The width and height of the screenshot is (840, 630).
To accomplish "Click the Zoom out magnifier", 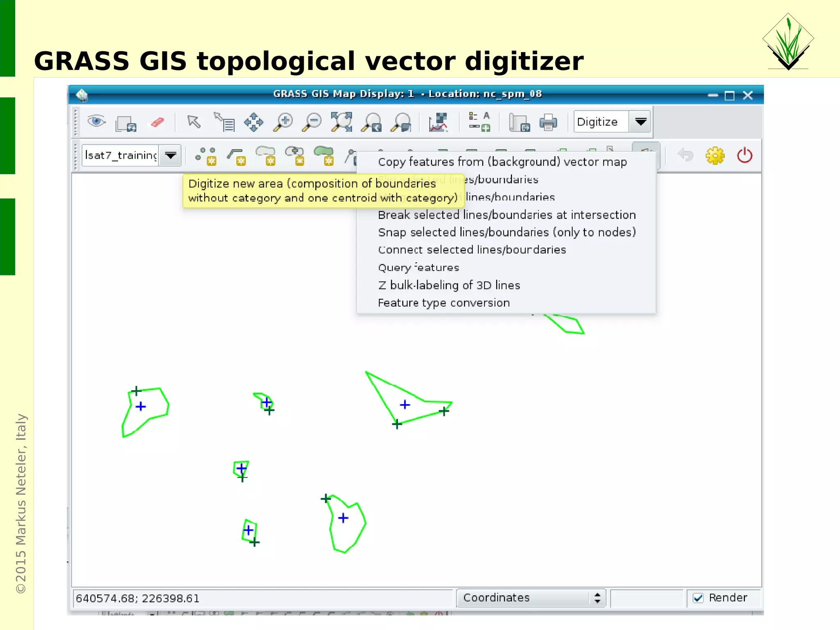I will tap(312, 122).
